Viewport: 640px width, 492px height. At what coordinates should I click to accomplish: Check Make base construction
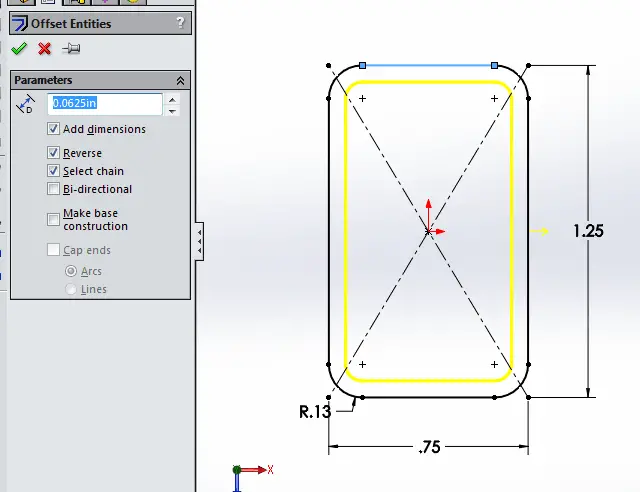pyautogui.click(x=53, y=219)
